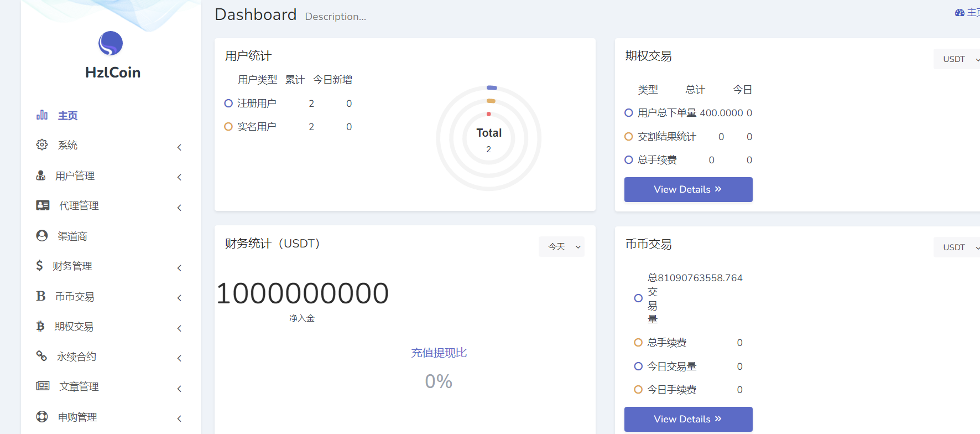
Task: Click the 1000000000 net deposit value
Action: pos(303,293)
